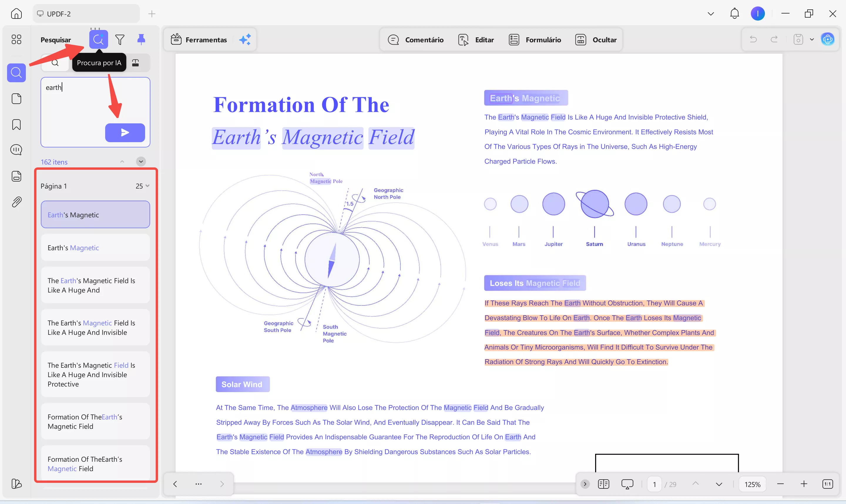Open the bookmarks panel in sidebar
The image size is (846, 504).
(16, 125)
